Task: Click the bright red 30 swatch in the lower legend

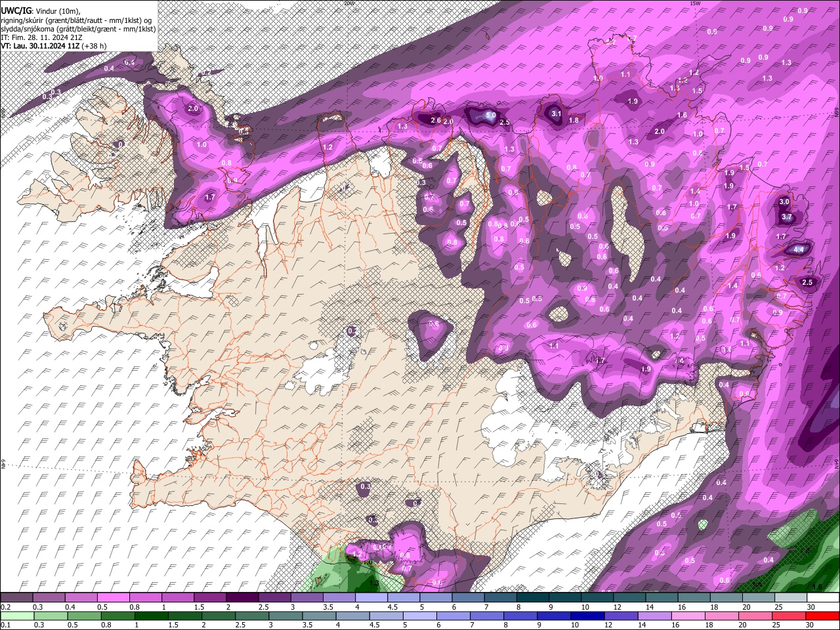Action: pos(822,616)
